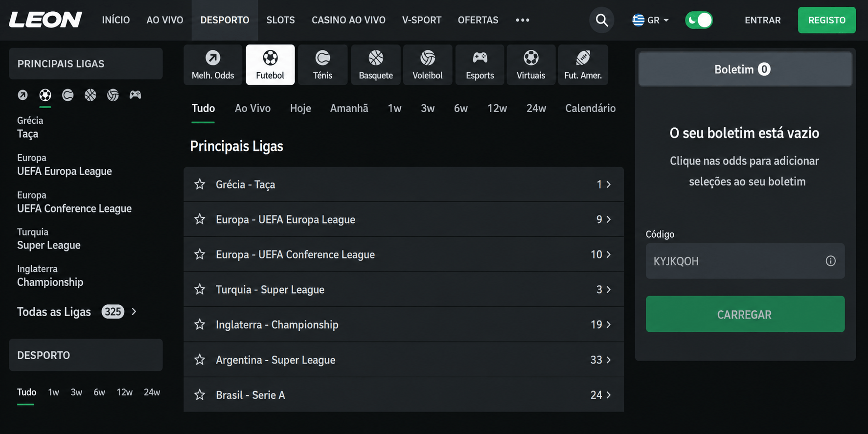
Task: Click the CARREGAR button
Action: [745, 314]
